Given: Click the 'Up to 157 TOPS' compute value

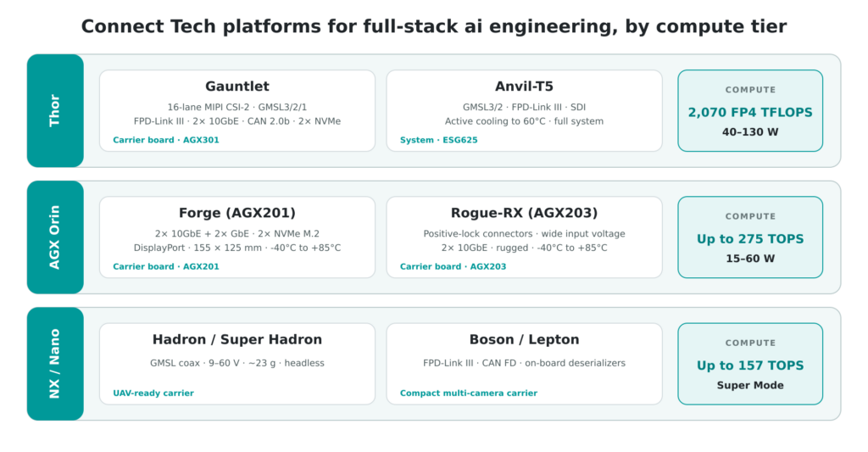Looking at the screenshot, I should [750, 366].
